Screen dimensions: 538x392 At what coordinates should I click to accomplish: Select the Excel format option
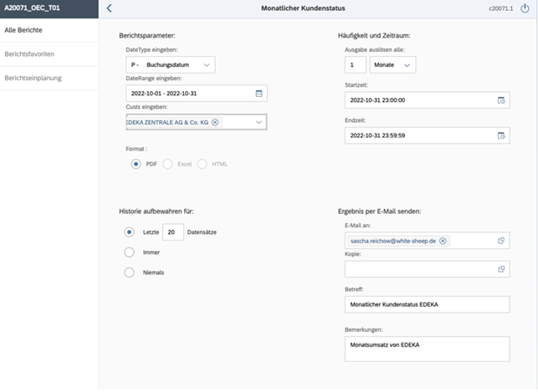[168, 165]
